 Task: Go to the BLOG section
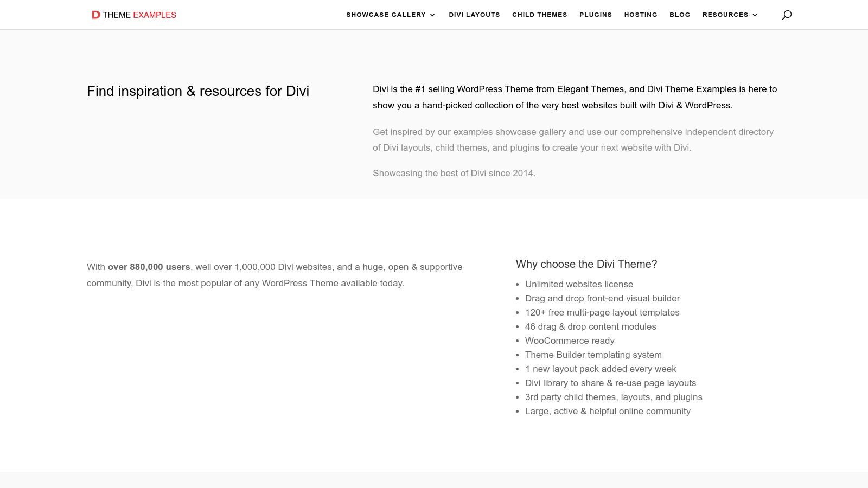[680, 15]
